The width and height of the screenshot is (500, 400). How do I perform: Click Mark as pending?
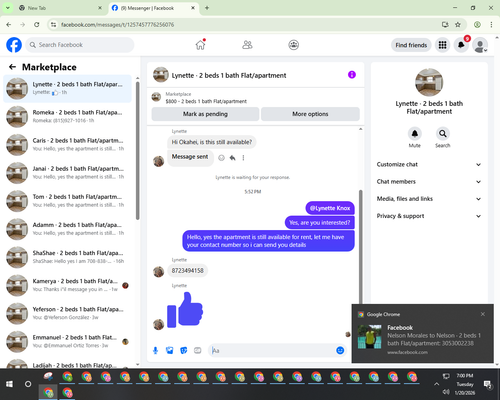(x=205, y=114)
